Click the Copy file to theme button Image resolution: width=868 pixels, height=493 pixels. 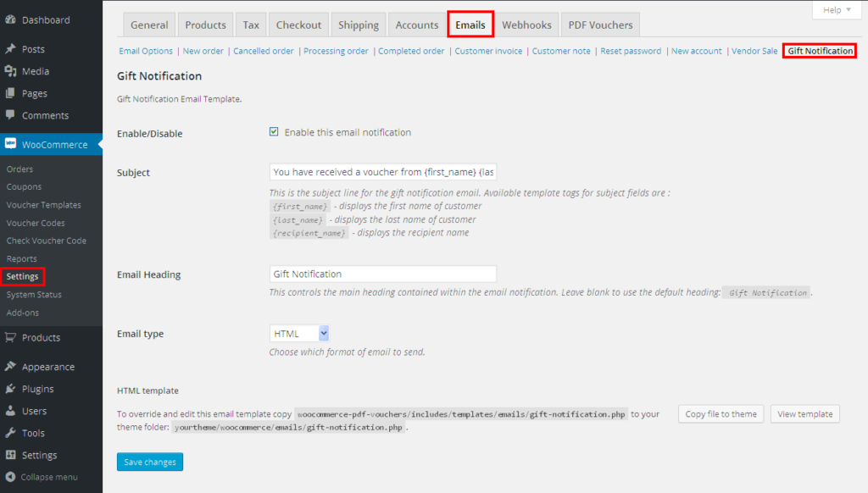[721, 414]
